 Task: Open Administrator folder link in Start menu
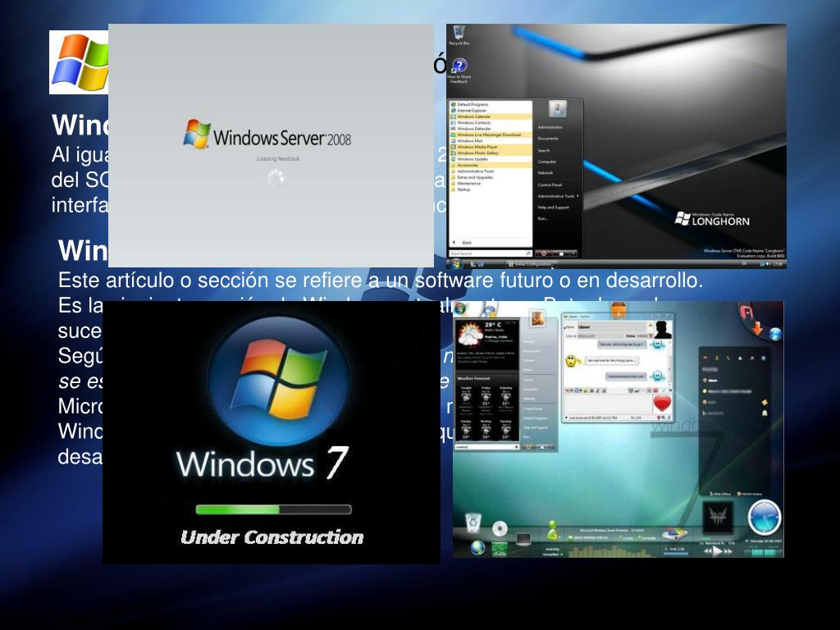point(550,127)
